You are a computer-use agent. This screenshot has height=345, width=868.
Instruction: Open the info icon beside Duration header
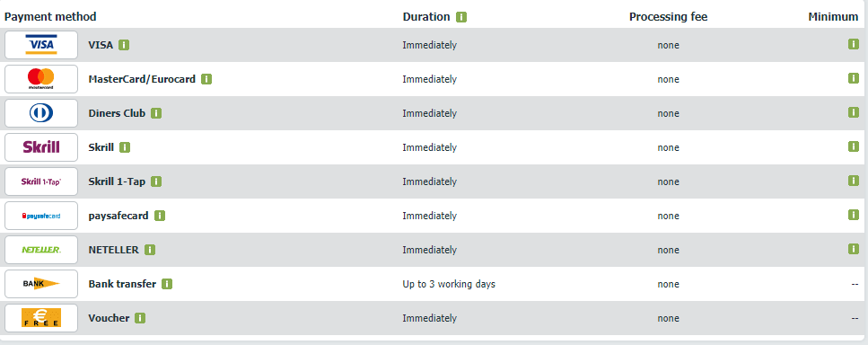pos(461,17)
